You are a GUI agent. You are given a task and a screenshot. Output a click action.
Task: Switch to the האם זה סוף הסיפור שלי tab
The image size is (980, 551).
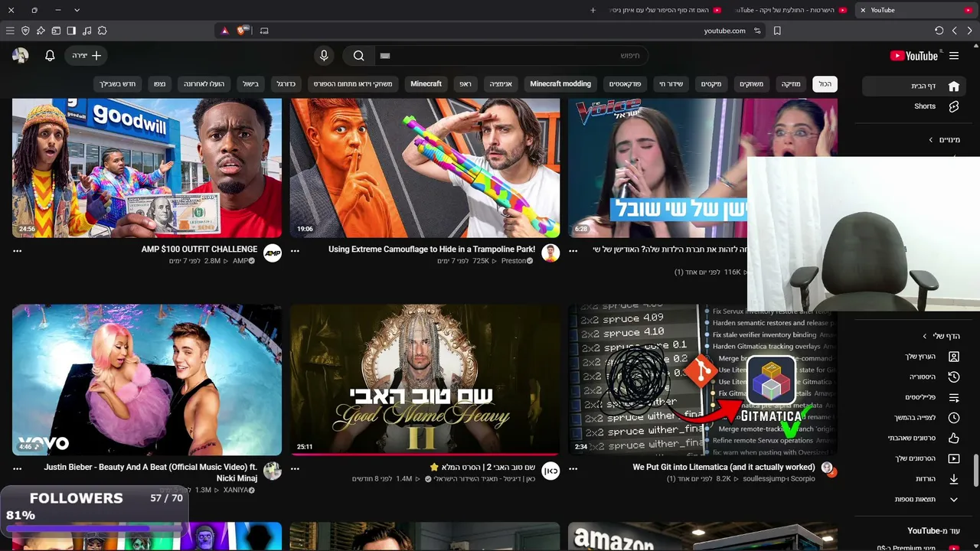(x=665, y=10)
